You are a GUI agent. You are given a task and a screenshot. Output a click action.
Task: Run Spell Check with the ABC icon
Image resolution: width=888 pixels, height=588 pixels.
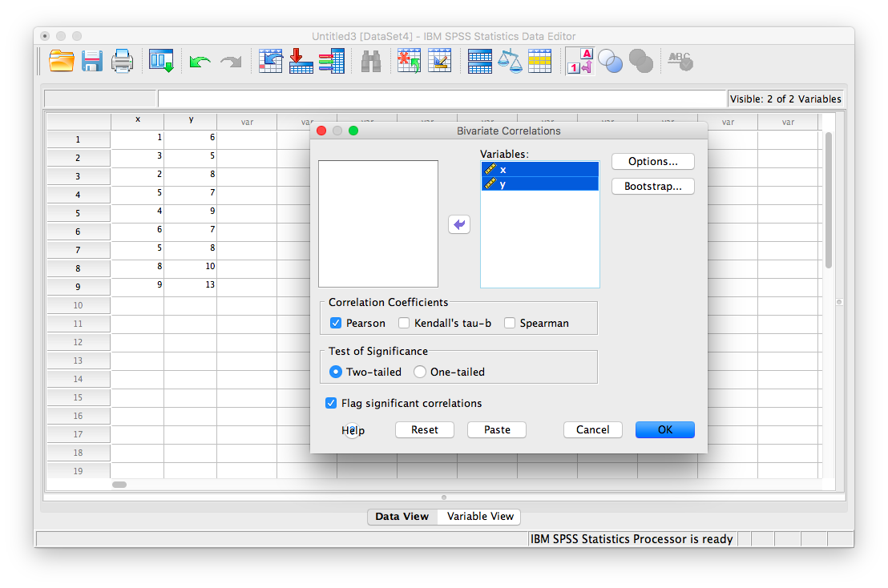pos(680,61)
